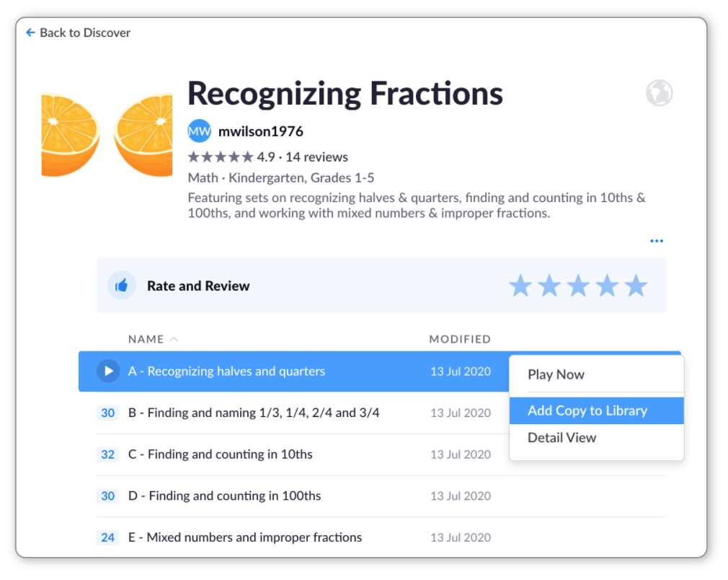Click the play icon on row A

pyautogui.click(x=108, y=372)
